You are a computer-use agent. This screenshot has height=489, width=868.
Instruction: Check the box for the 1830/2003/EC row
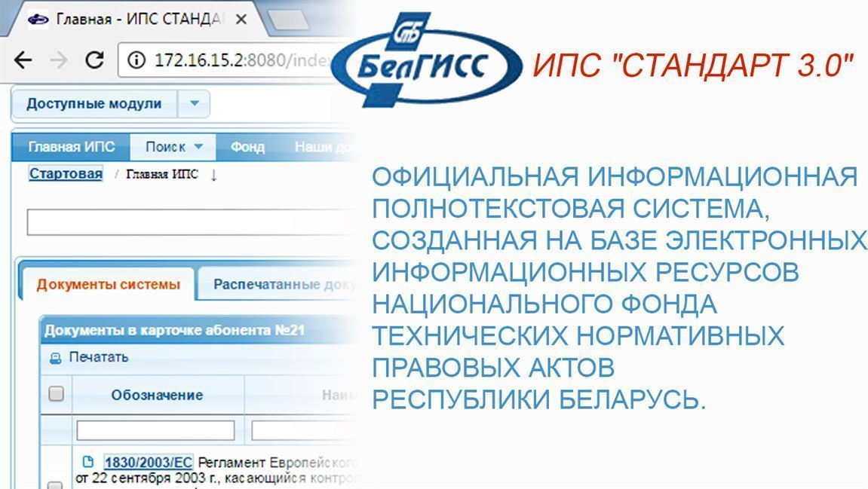click(56, 484)
